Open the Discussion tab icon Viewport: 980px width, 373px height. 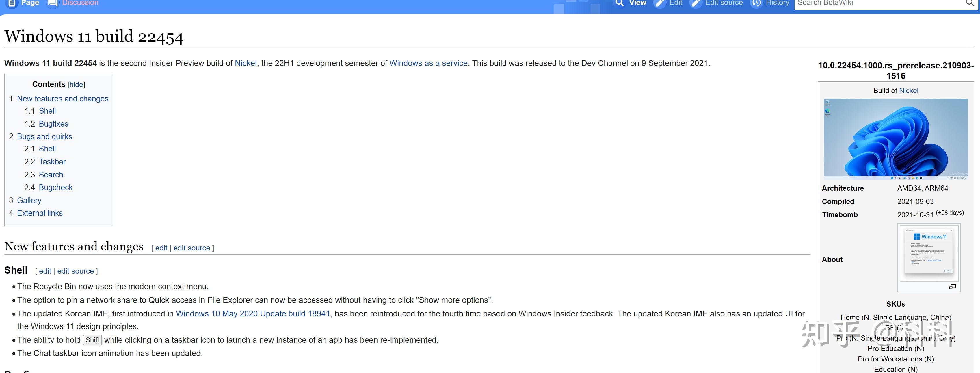click(x=53, y=3)
